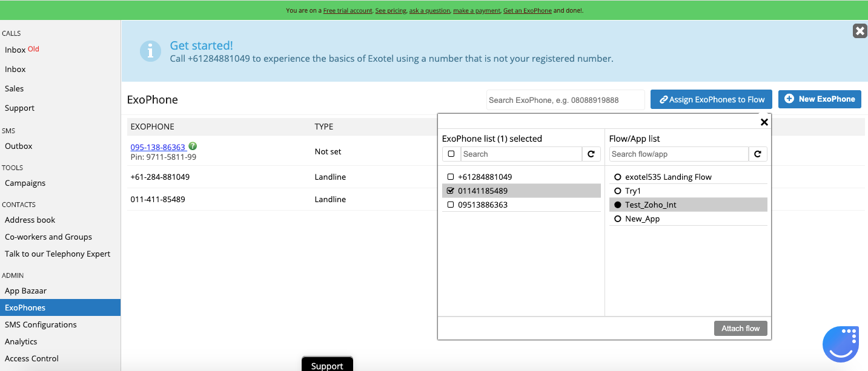The height and width of the screenshot is (371, 868).
Task: Open Campaigns under Tools
Action: pos(25,183)
